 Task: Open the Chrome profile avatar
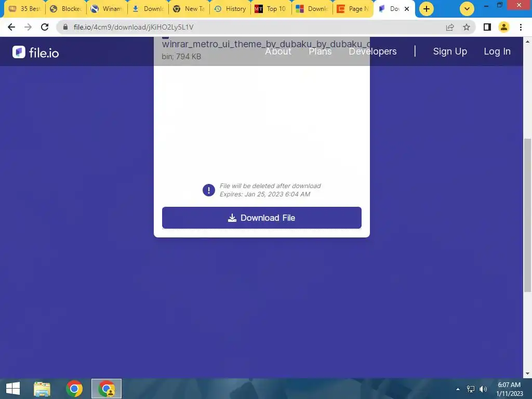pyautogui.click(x=504, y=27)
